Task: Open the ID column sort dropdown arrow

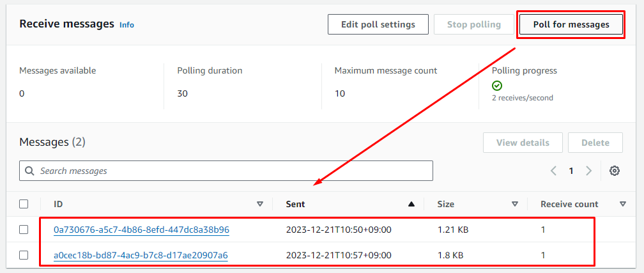Action: click(x=259, y=204)
